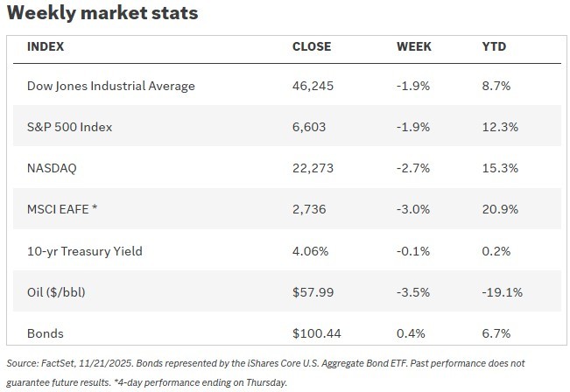Click the NASDAQ weekly change -2.7%

414,169
